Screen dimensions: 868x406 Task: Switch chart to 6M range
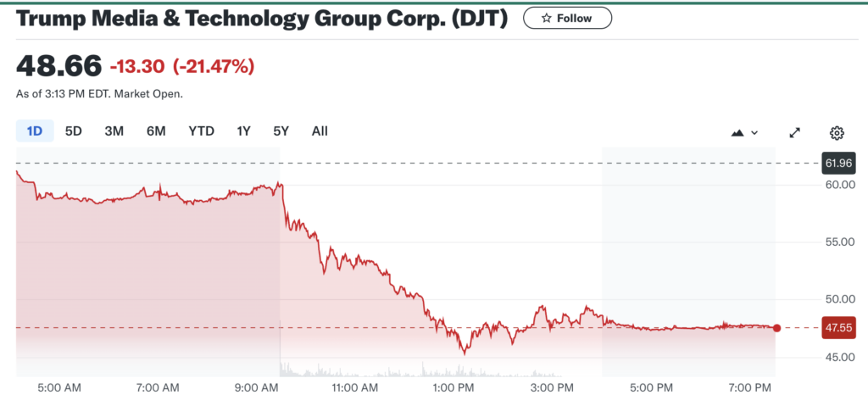[x=156, y=131]
